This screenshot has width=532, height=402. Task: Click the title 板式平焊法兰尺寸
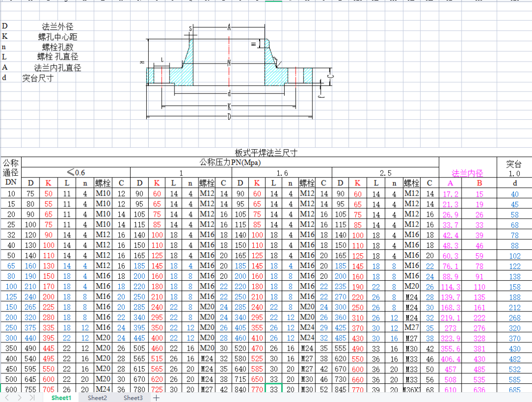266,153
